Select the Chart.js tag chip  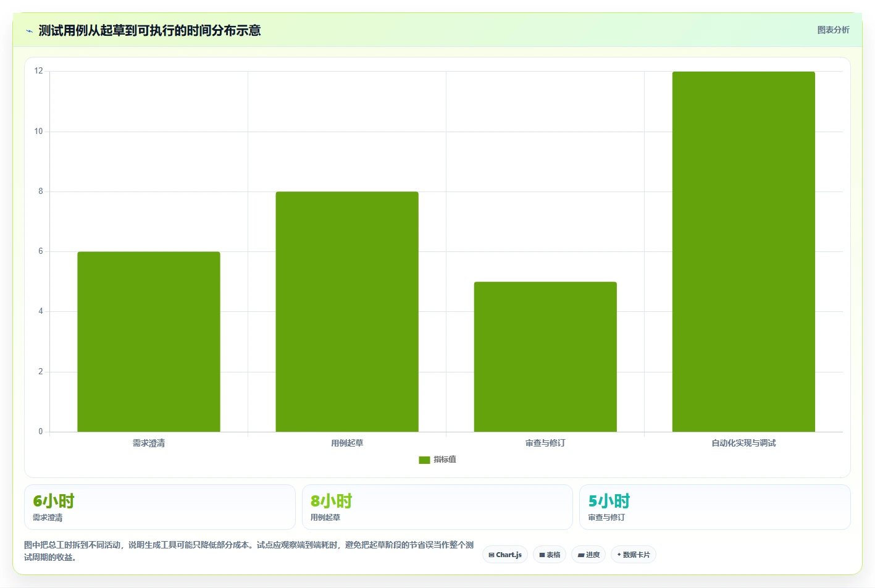(x=505, y=555)
